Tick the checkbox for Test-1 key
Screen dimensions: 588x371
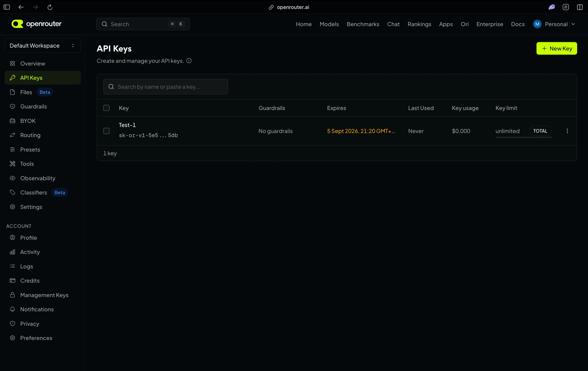106,131
